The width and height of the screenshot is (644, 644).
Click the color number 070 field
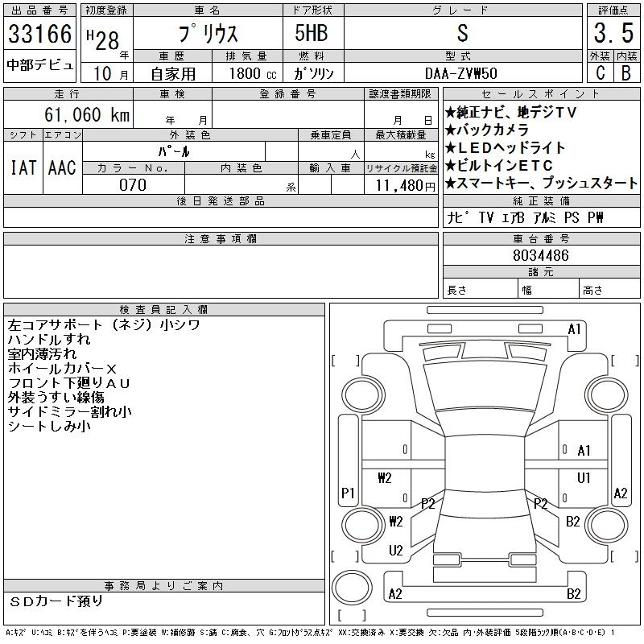click(x=133, y=185)
